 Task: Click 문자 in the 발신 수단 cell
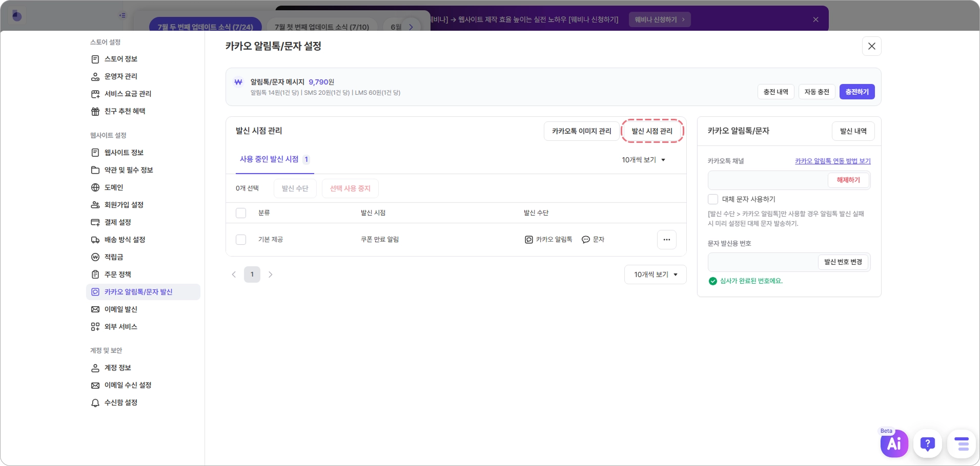(593, 240)
